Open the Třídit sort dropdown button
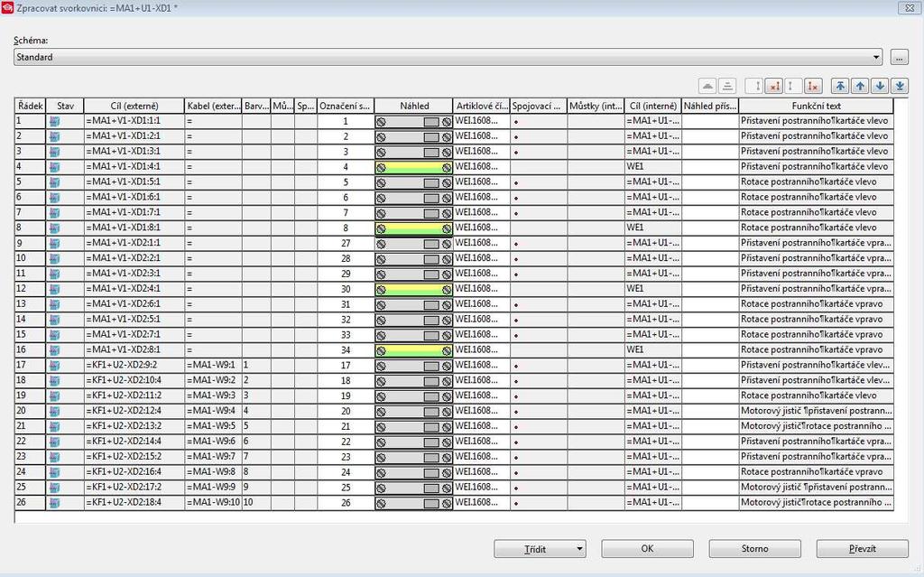This screenshot has height=577, width=924. [540, 549]
